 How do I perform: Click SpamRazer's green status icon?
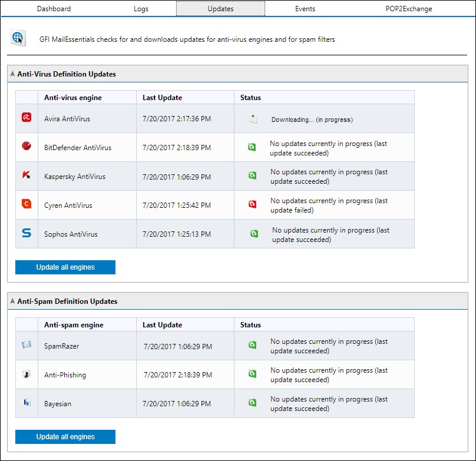point(252,345)
